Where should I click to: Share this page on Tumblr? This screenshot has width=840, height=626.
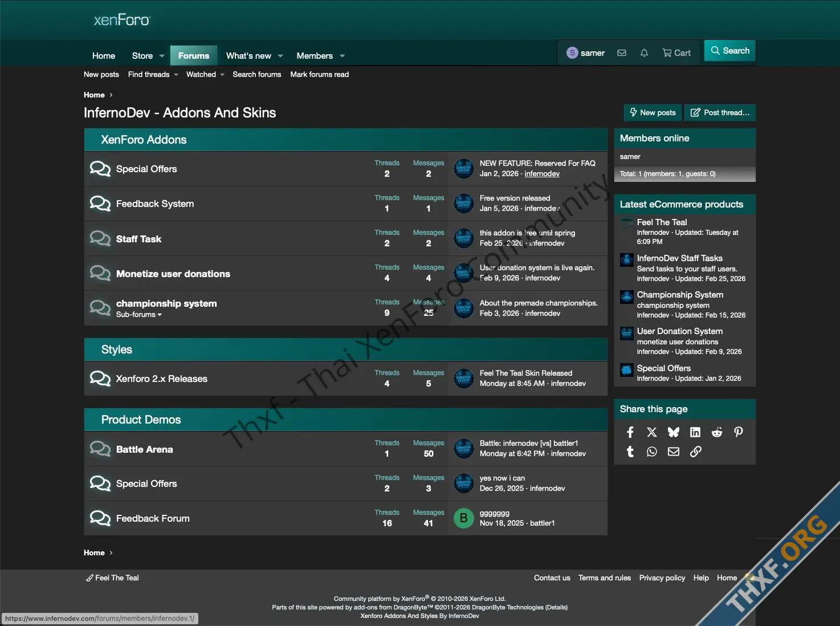coord(630,452)
